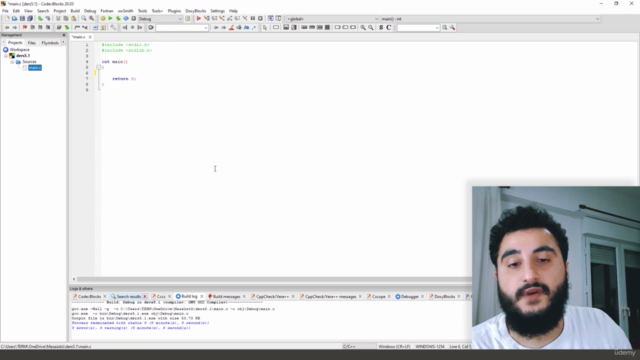Collapse the ders5.1 project tree node
The height and width of the screenshot is (360, 640).
click(6, 56)
